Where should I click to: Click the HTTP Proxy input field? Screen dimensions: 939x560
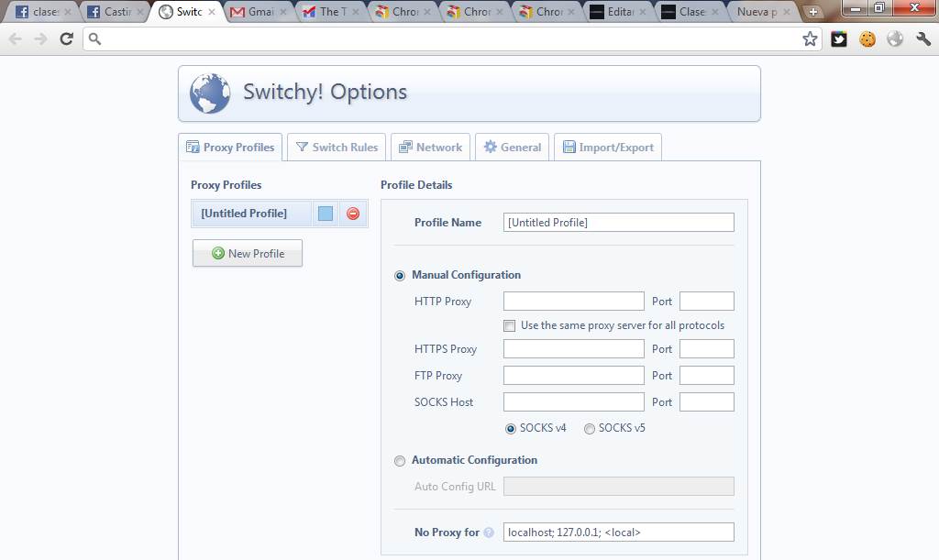click(x=573, y=302)
